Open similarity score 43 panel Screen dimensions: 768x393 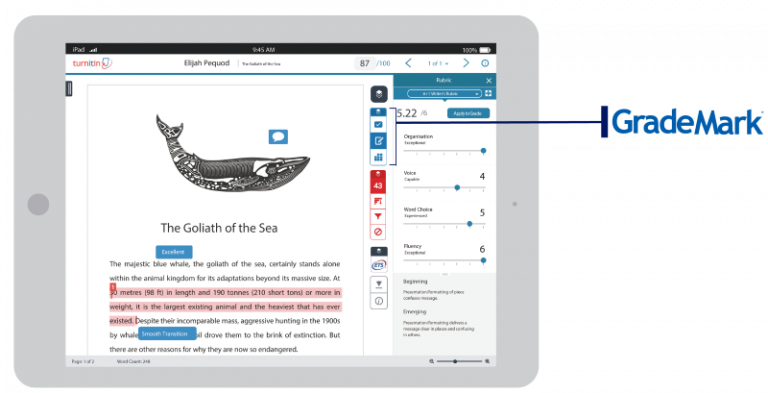[x=378, y=186]
